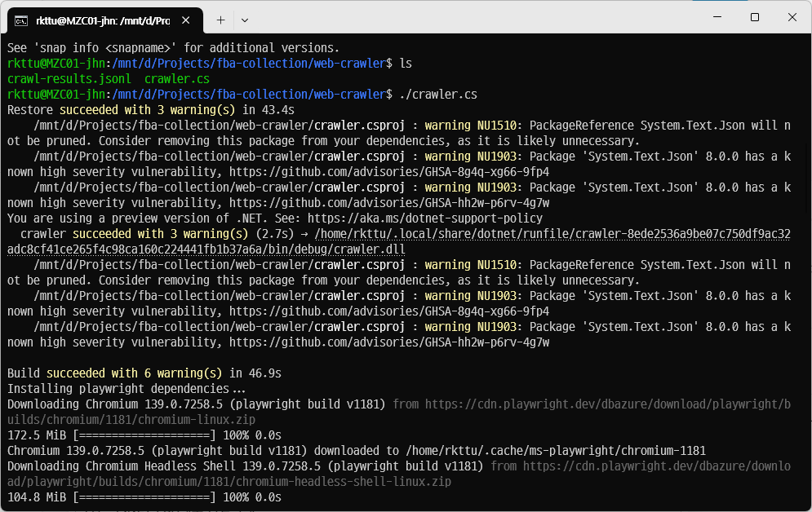This screenshot has height=512, width=812.
Task: Click the terminal icon on the tab
Action: [21, 19]
